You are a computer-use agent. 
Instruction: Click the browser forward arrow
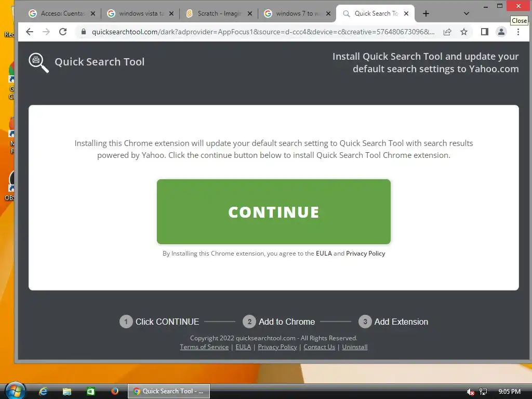pos(46,32)
